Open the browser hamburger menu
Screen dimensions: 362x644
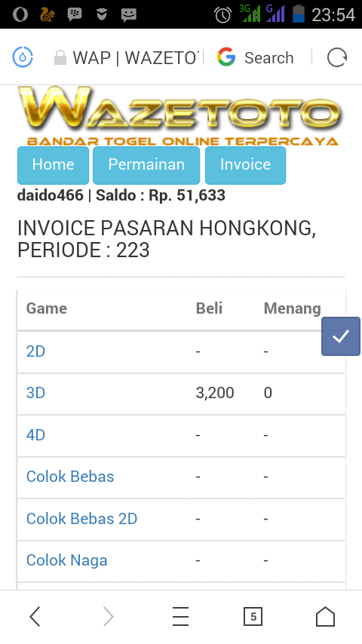[x=180, y=617]
